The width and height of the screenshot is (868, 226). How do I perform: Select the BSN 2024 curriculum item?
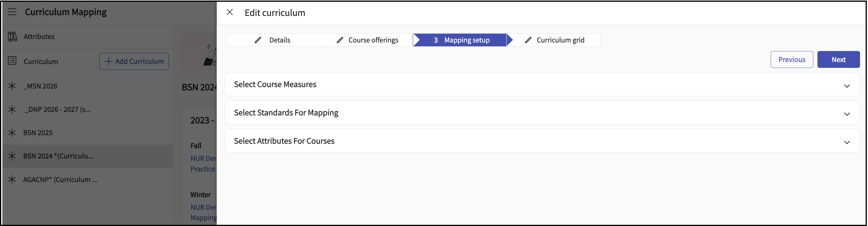(x=58, y=156)
